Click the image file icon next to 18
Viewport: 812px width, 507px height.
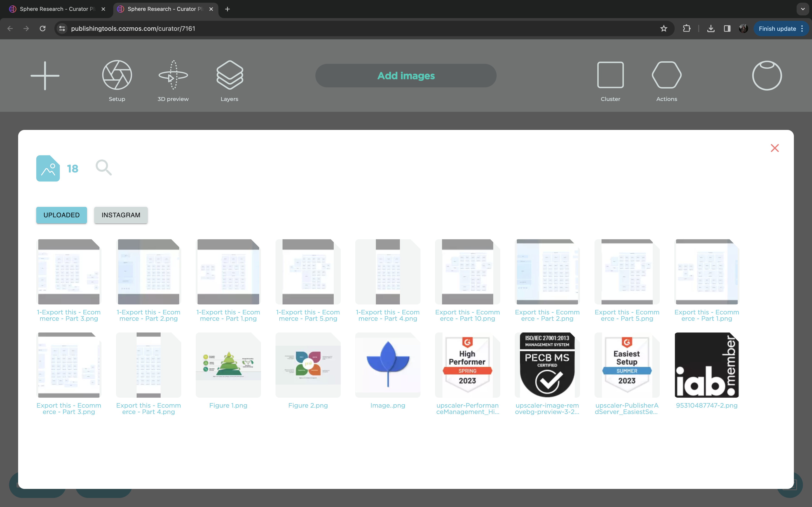coord(48,168)
